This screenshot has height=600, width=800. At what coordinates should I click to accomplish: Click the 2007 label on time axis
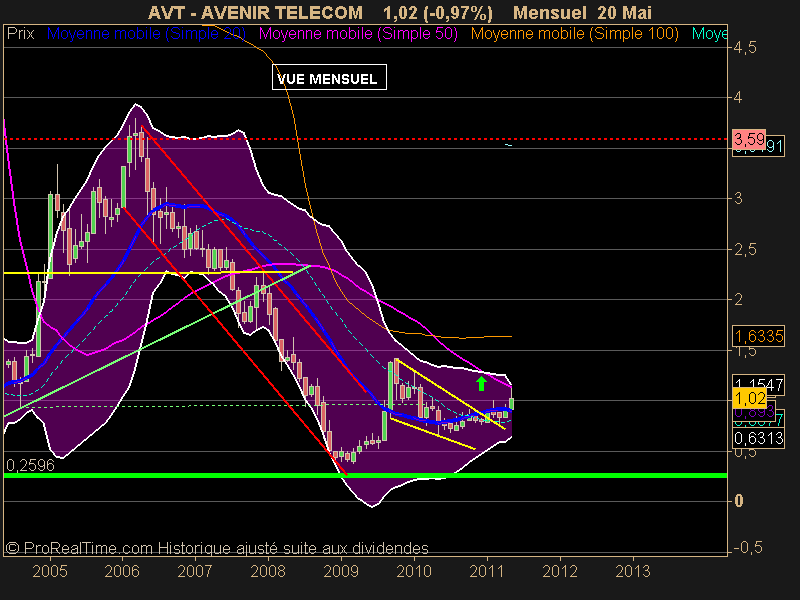195,571
